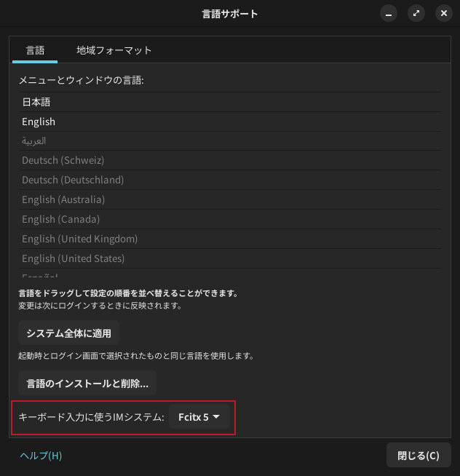Expand the Fcitx 5 IM system dropdown

199,417
